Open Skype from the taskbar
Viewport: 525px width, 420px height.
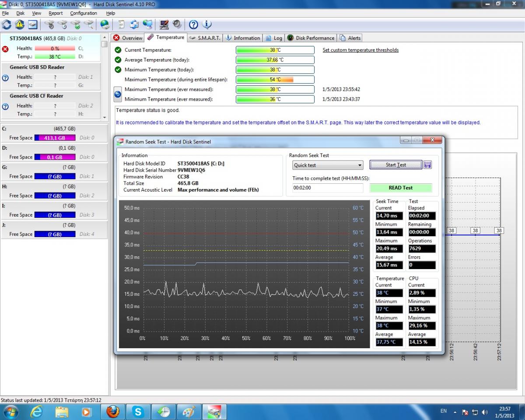click(x=139, y=412)
